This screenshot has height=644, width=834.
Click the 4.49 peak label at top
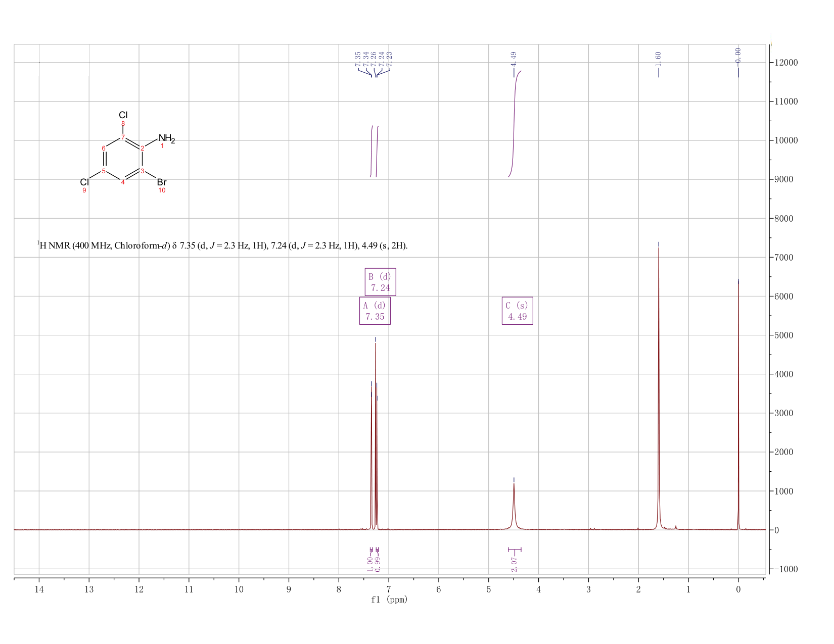pos(514,60)
